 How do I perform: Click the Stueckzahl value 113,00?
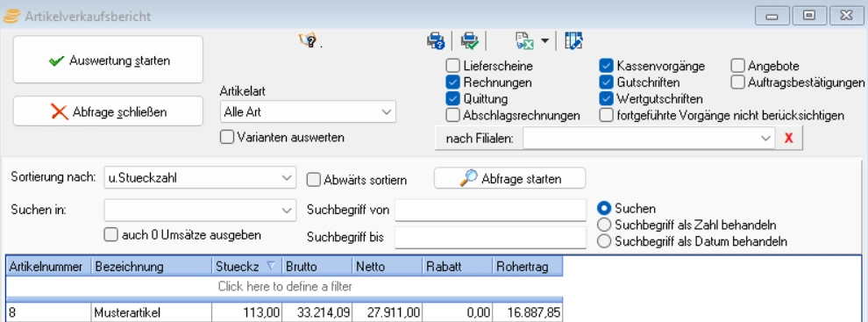pyautogui.click(x=247, y=312)
